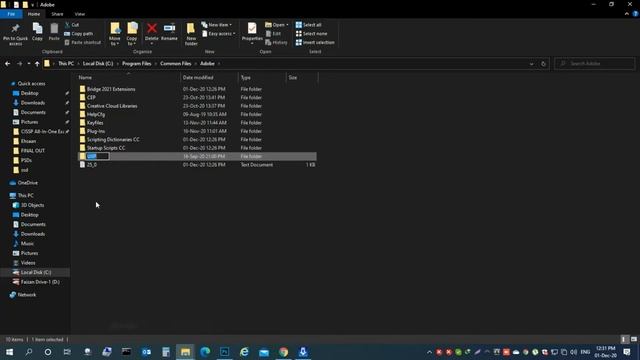
Task: Click Local Disk (C:) in the address bar
Action: tap(98, 64)
